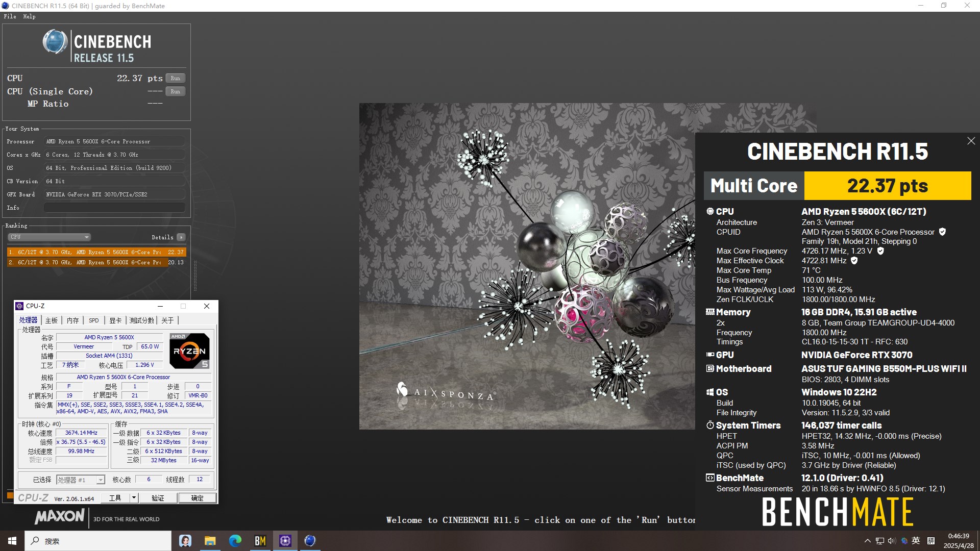Close the CPU-Z window
This screenshot has width=980, height=551.
pyautogui.click(x=207, y=306)
